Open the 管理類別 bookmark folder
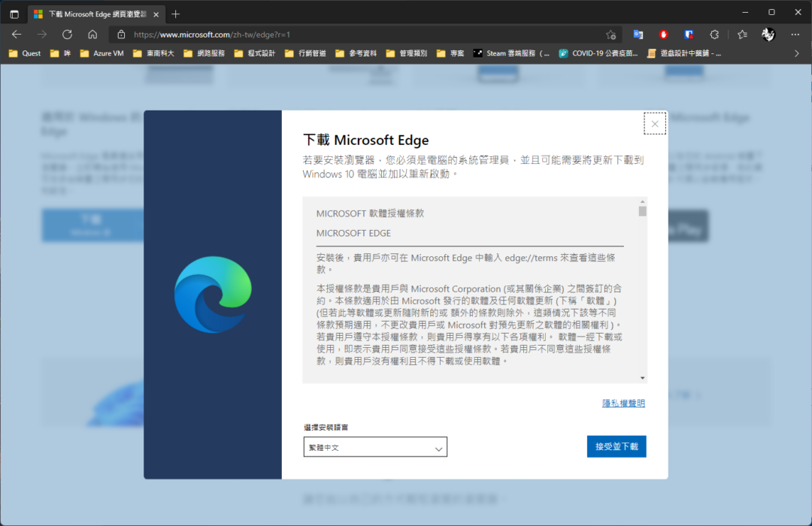 [x=407, y=53]
